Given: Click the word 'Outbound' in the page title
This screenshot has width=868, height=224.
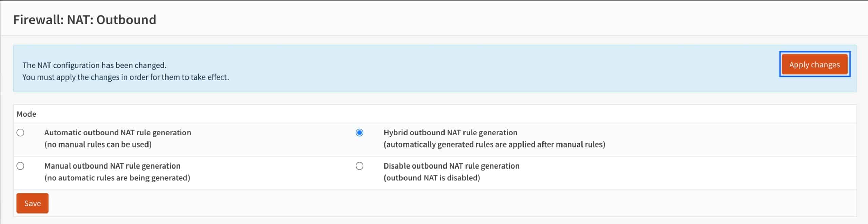Looking at the screenshot, I should [126, 20].
